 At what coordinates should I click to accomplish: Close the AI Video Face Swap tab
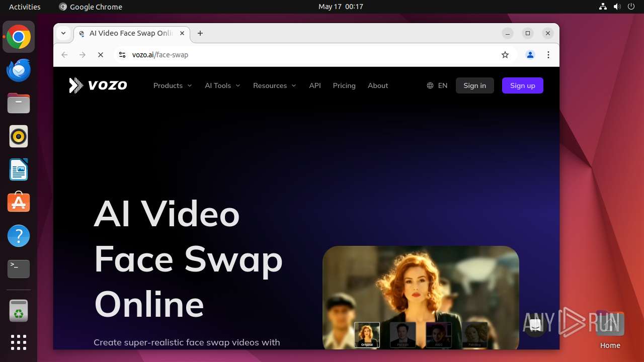tap(182, 33)
